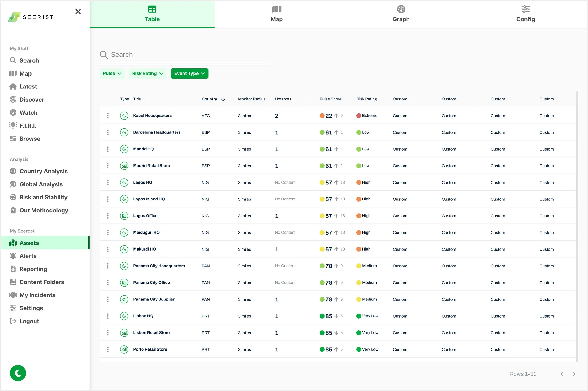Image resolution: width=588 pixels, height=391 pixels.
Task: Click the Extreme risk rating red dot
Action: pos(358,116)
